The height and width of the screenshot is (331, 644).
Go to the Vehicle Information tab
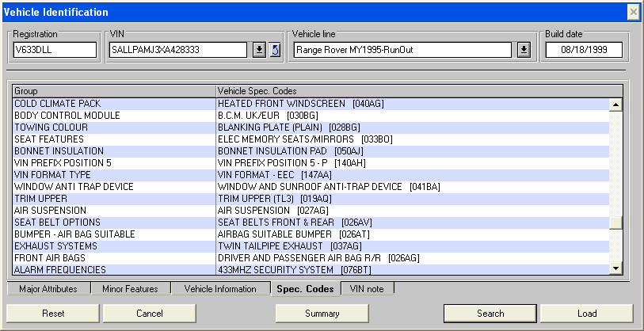coord(220,289)
